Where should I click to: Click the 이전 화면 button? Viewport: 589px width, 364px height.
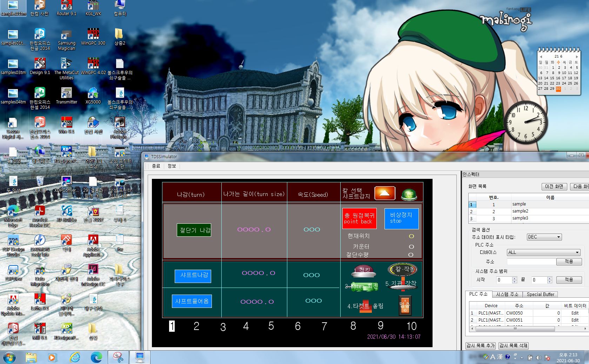coord(554,187)
